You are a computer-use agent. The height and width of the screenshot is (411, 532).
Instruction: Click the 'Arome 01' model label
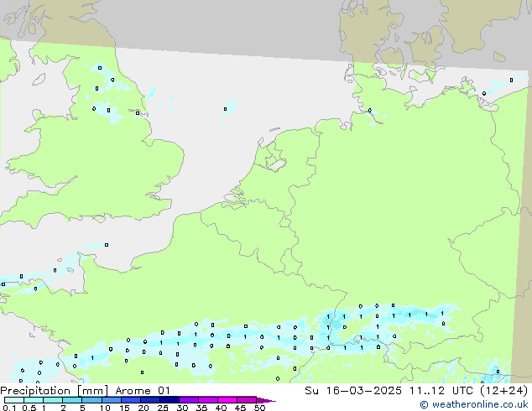[143, 391]
